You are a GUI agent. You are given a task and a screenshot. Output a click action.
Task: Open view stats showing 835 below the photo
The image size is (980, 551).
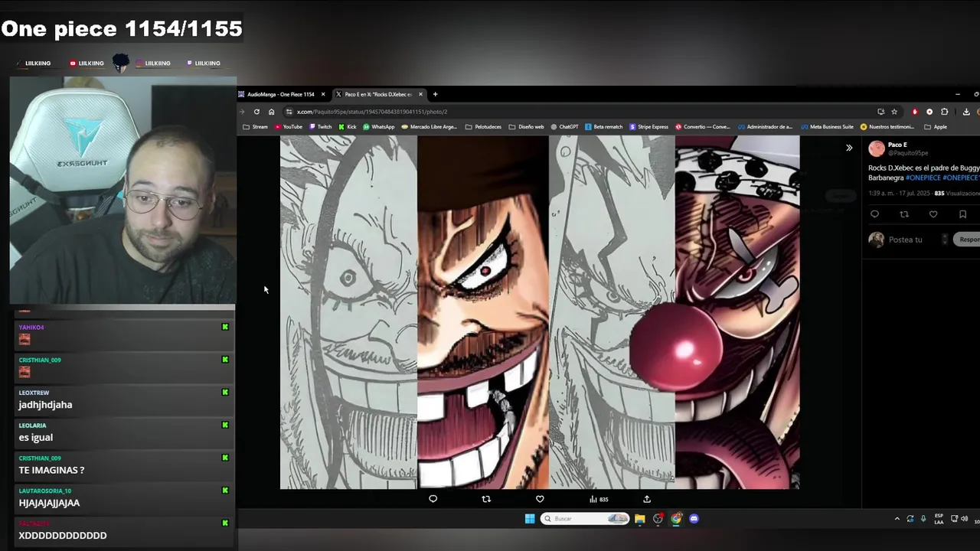[599, 499]
